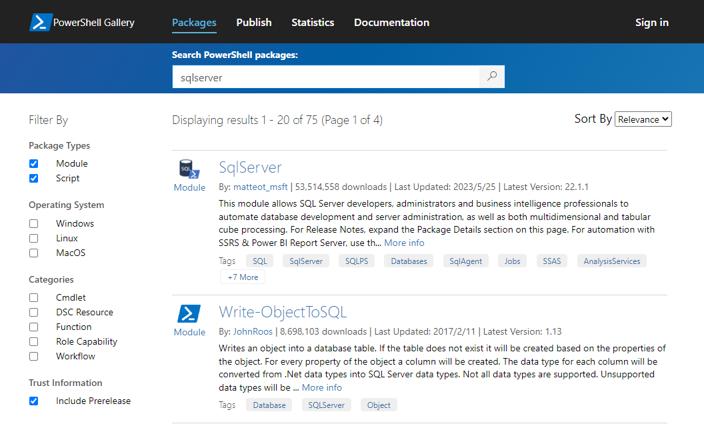
Task: Click Sign in link
Action: [x=651, y=22]
